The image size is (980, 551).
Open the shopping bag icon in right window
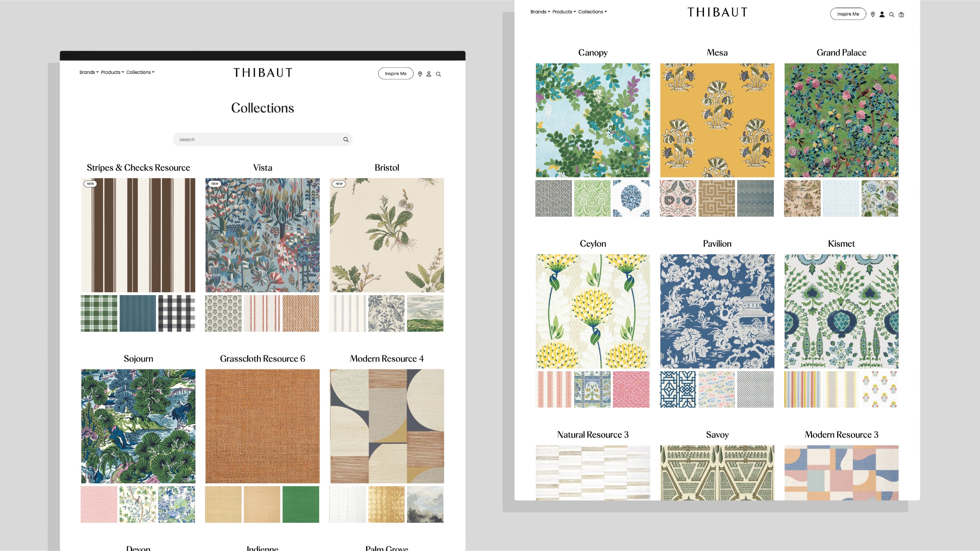click(901, 15)
